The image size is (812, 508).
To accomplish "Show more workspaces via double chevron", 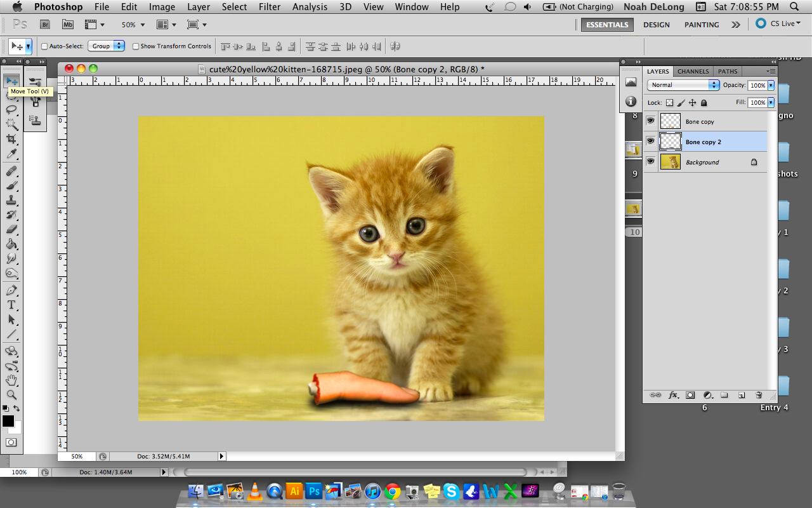I will [735, 25].
